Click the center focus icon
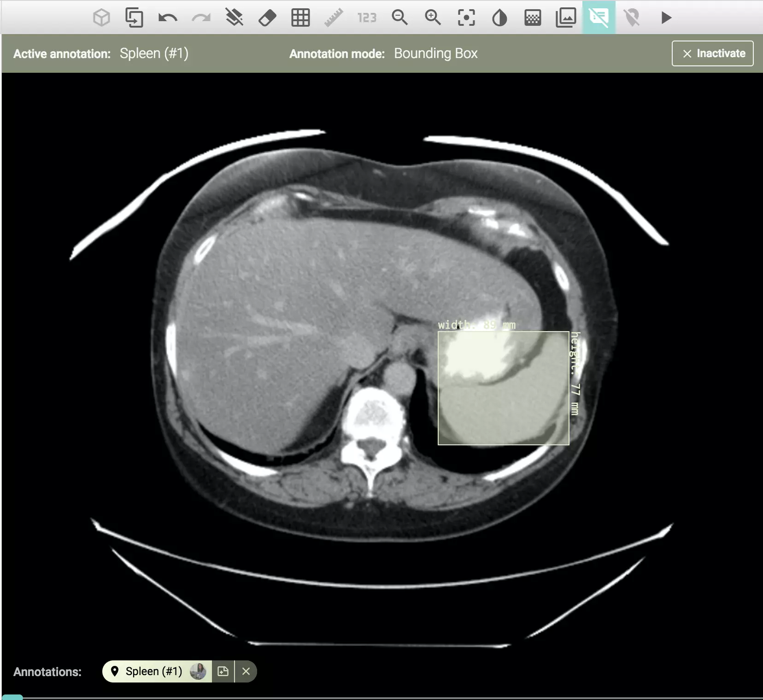The width and height of the screenshot is (763, 700). 466,18
